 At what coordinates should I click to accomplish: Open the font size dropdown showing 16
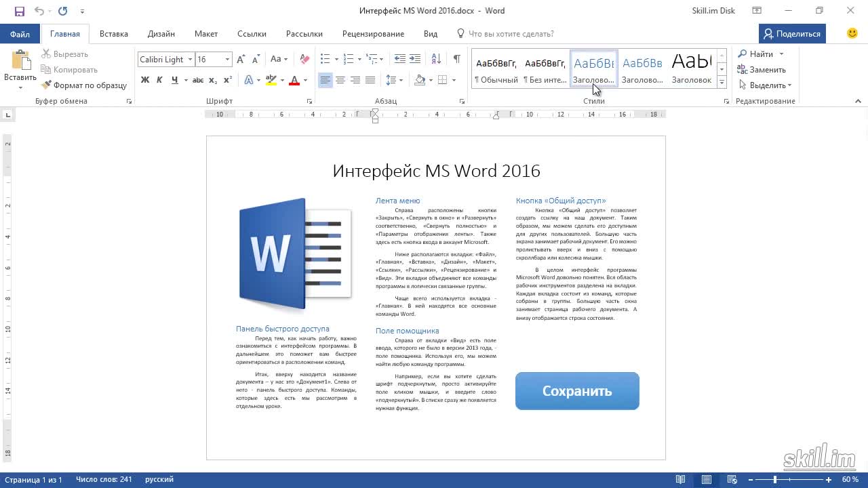(x=228, y=60)
